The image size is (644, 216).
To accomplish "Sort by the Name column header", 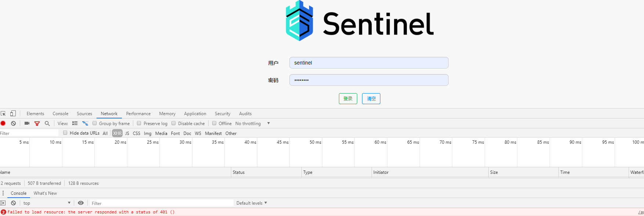I will 115,172.
